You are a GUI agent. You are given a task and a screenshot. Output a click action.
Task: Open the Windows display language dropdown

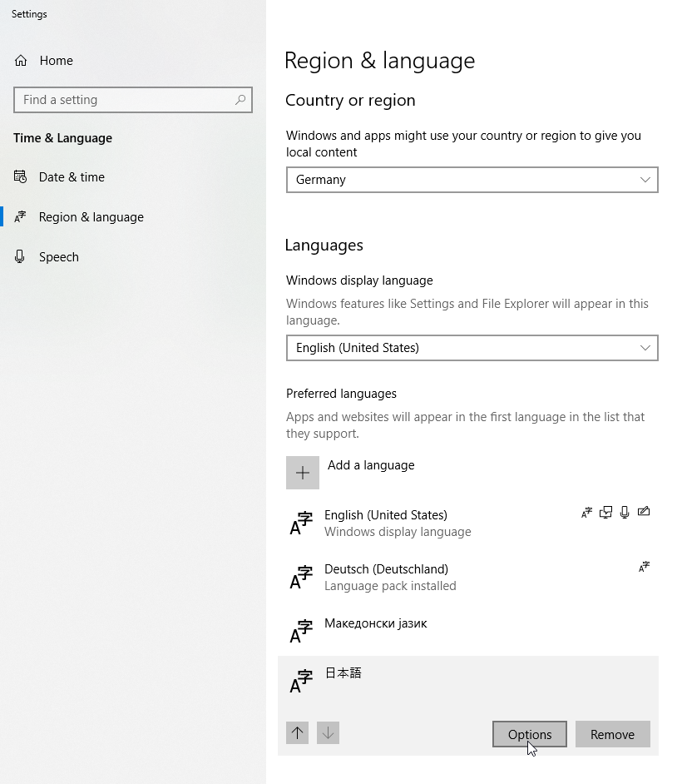[472, 348]
